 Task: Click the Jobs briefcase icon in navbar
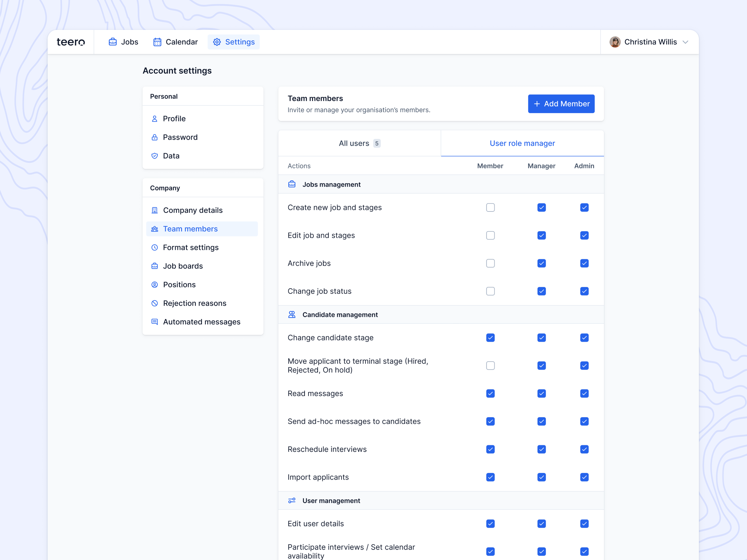pyautogui.click(x=113, y=42)
